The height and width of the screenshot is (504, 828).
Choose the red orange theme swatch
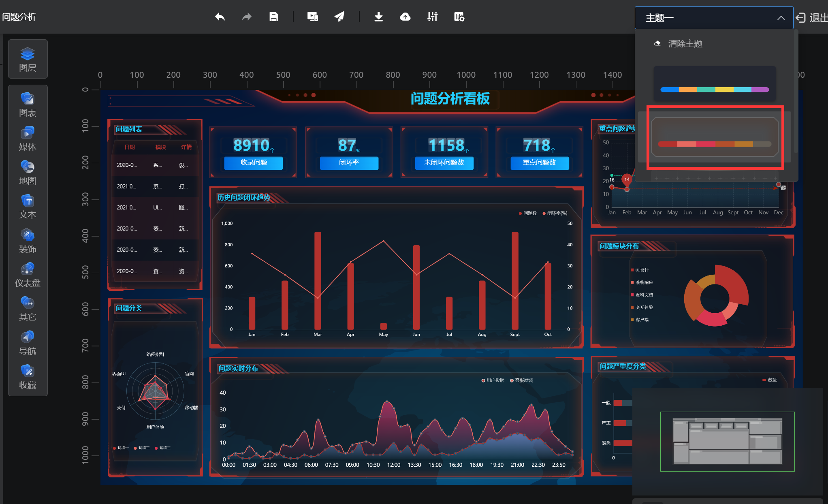(714, 137)
